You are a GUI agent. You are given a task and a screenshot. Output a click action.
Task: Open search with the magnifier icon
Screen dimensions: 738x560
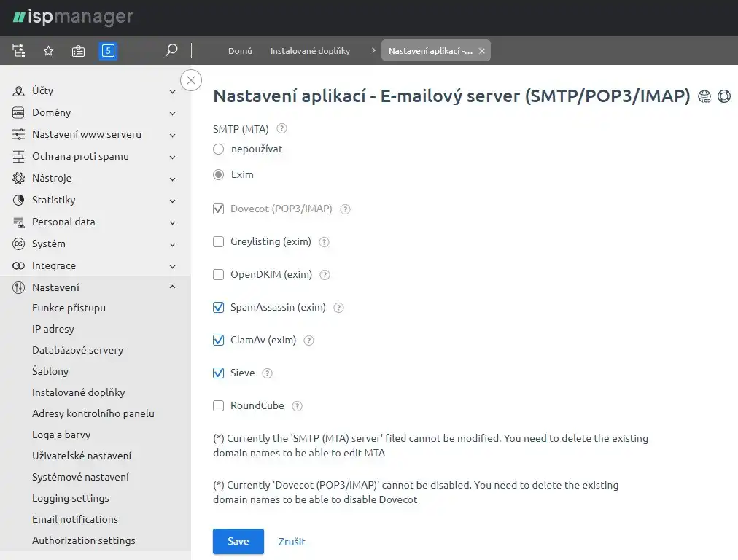tap(171, 50)
